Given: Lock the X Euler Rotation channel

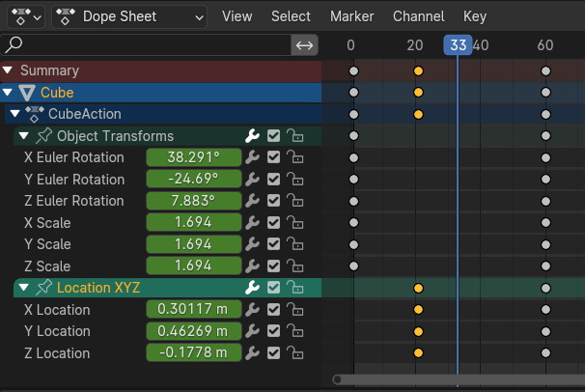Looking at the screenshot, I should tap(294, 157).
